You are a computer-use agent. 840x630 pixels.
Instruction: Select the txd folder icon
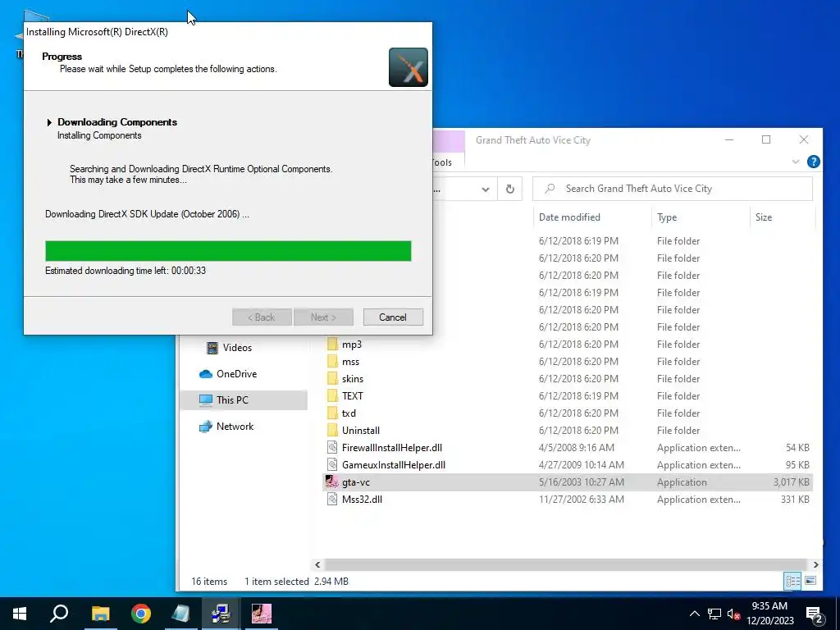(x=333, y=413)
